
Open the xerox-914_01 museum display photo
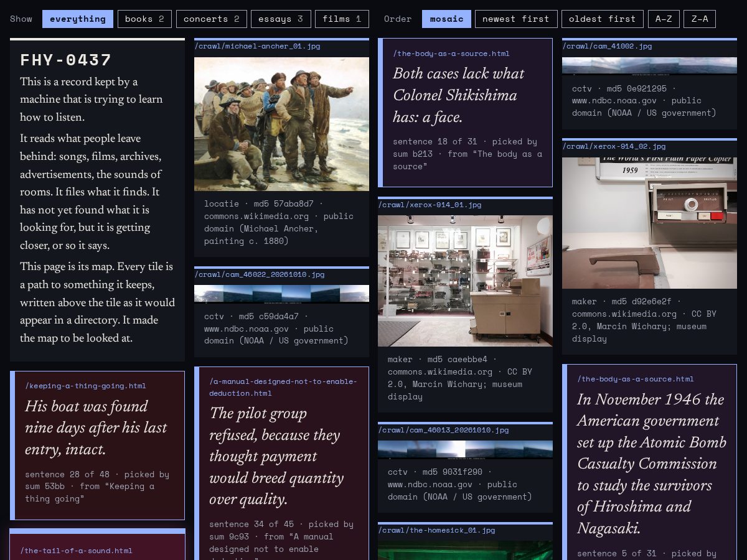coord(465,281)
